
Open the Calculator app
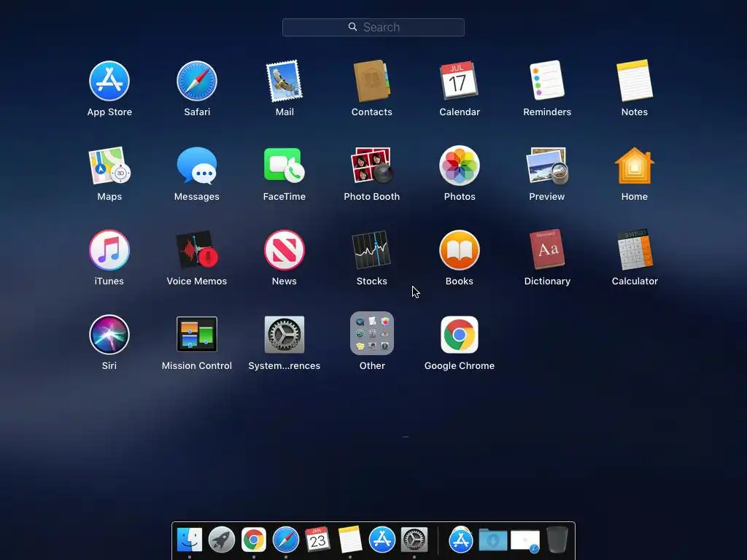pyautogui.click(x=635, y=249)
